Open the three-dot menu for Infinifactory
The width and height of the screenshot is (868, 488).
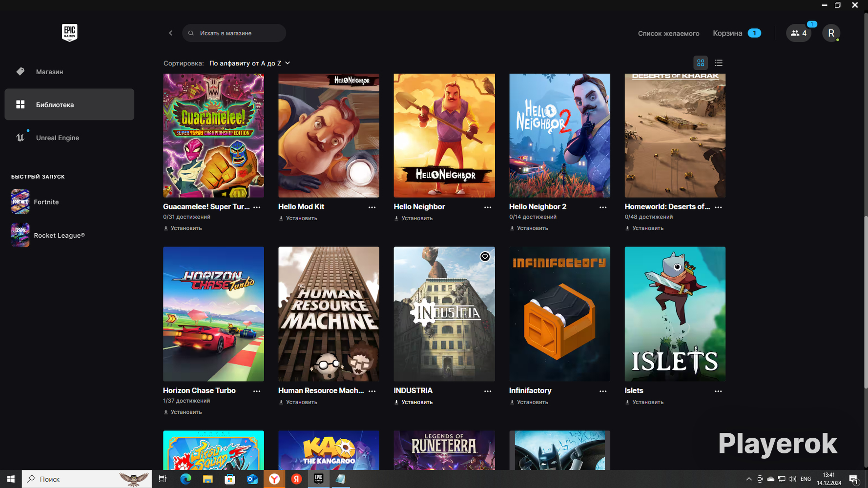pyautogui.click(x=603, y=391)
